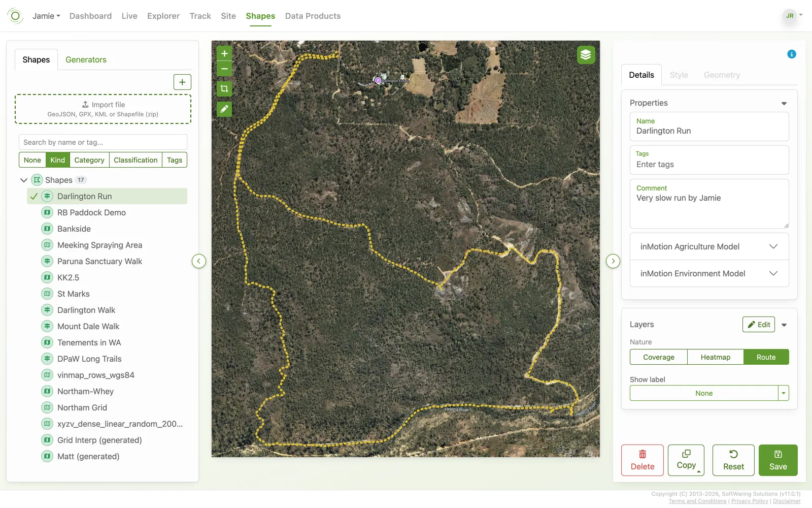Open the JR user avatar menu
Viewport: 812px width, 508px height.
coord(790,16)
